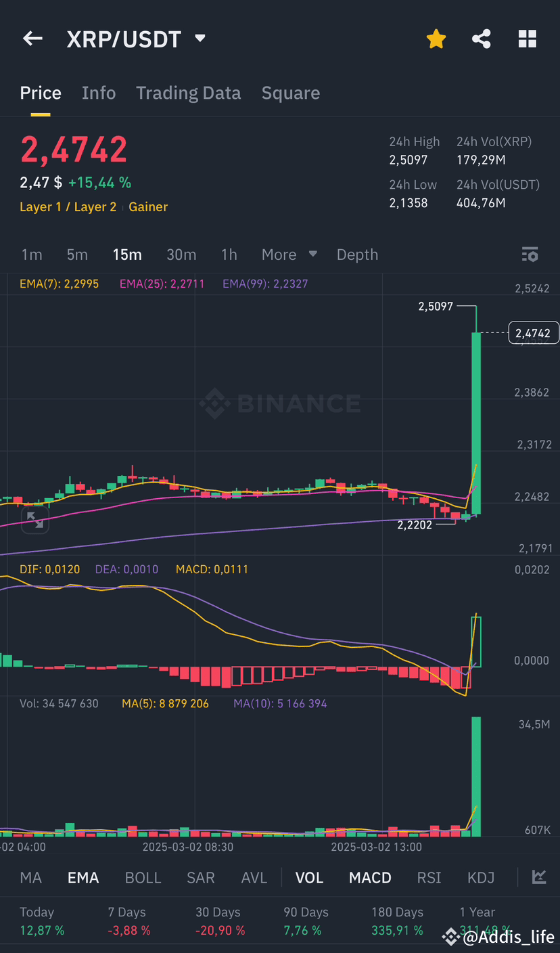Select the 30m timeframe
This screenshot has height=953, width=560.
click(181, 254)
